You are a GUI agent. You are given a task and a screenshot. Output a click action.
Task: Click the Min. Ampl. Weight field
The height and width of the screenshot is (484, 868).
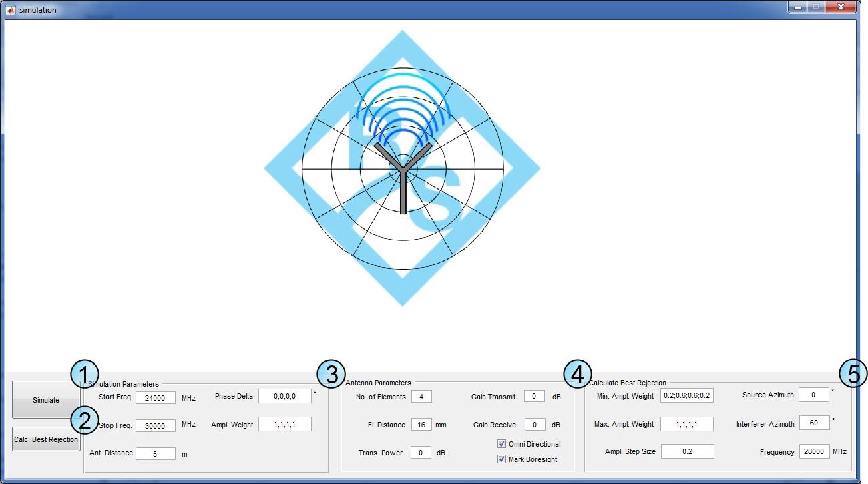coord(687,396)
